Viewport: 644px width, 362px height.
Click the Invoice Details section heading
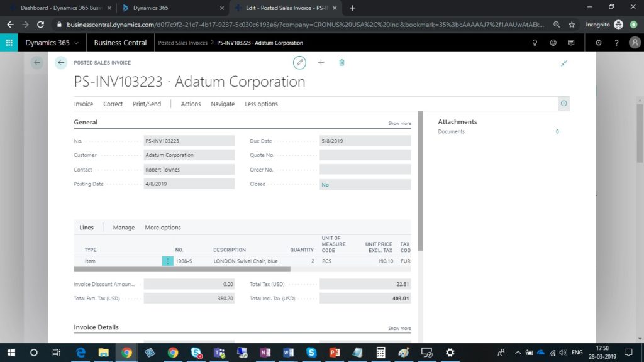[96, 327]
